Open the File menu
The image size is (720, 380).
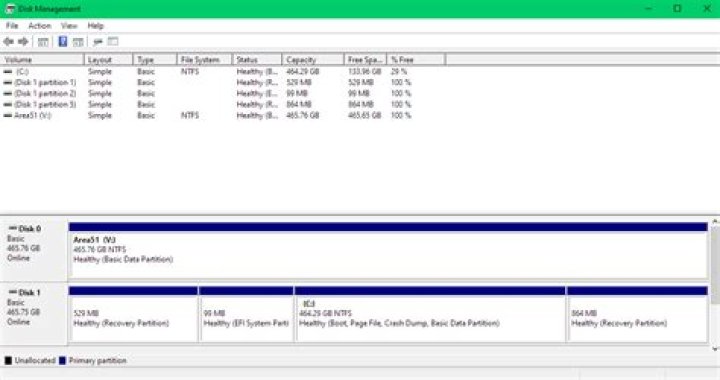pyautogui.click(x=12, y=26)
